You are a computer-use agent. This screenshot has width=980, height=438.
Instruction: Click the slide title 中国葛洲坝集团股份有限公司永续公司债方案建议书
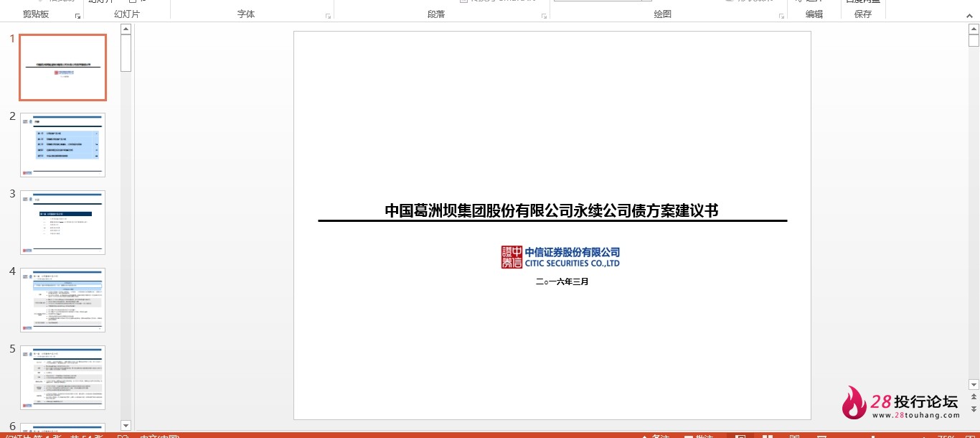pos(552,210)
